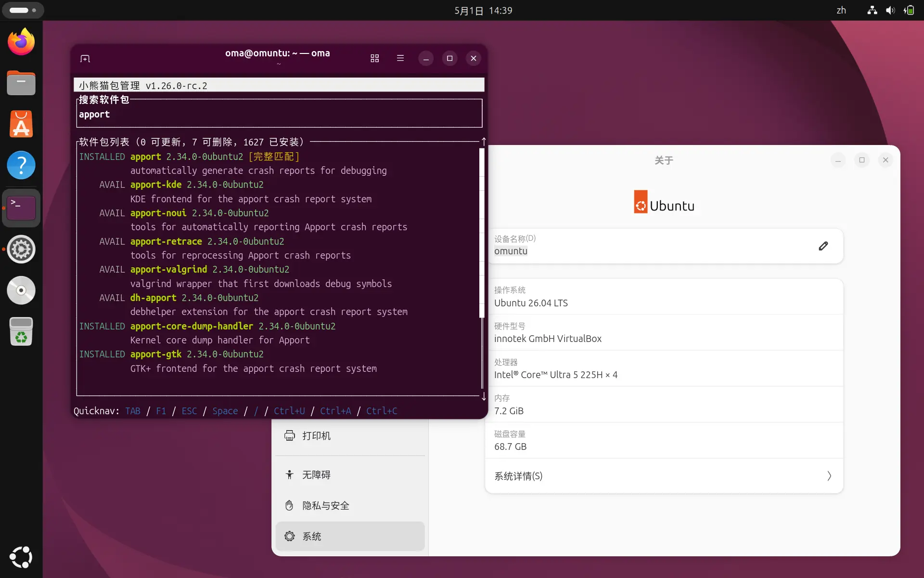
Task: Select the apport-retrace package row
Action: click(x=279, y=248)
